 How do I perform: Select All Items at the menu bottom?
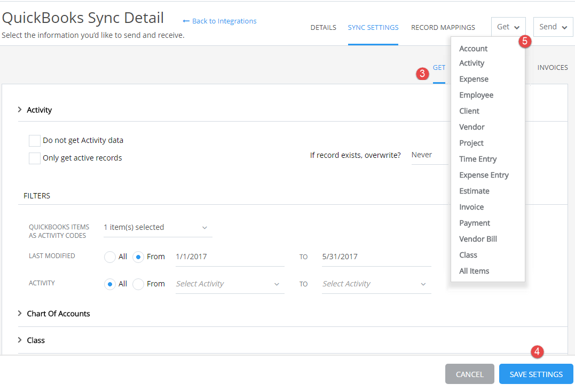(x=474, y=270)
